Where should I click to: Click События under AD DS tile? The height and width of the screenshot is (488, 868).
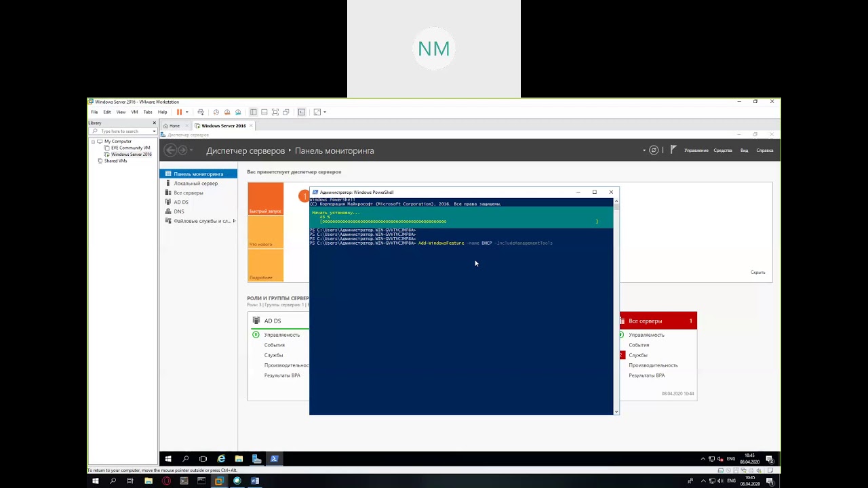coord(275,345)
